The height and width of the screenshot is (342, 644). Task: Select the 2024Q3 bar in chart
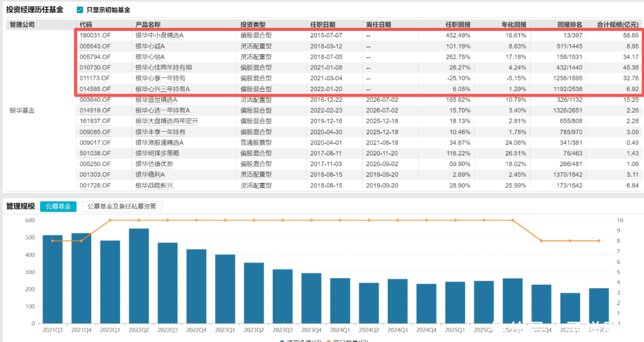(x=398, y=301)
